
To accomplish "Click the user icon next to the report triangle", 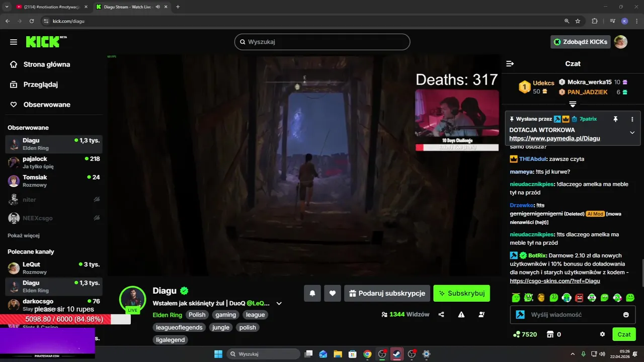I will pos(481,314).
